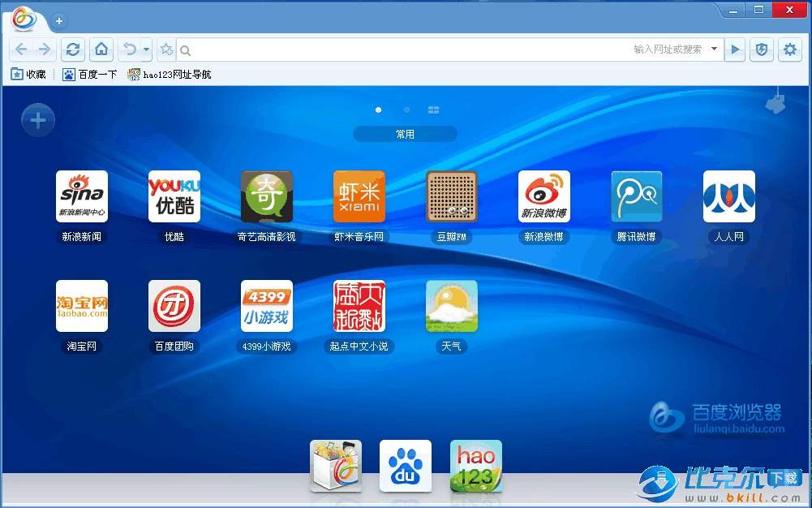The image size is (812, 508).
Task: Open the 豆瓣FM radio tile
Action: tap(452, 196)
